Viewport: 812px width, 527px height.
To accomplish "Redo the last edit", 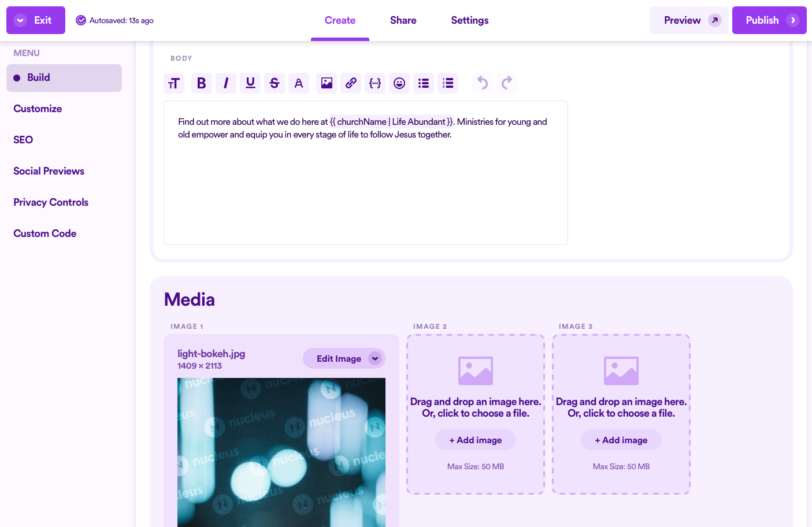I will pyautogui.click(x=507, y=83).
